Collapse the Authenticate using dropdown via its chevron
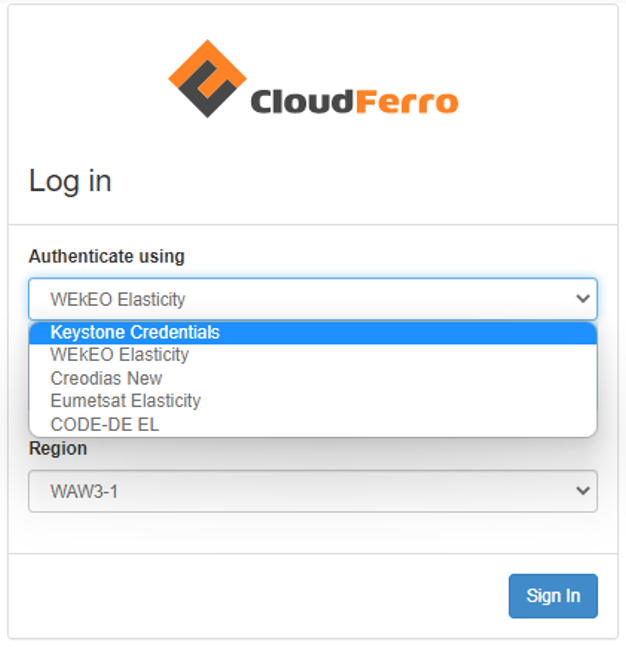This screenshot has height=647, width=626. coord(583,299)
